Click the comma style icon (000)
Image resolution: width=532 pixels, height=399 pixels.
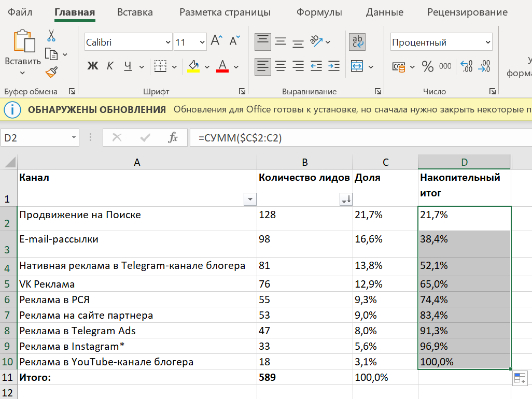point(445,66)
